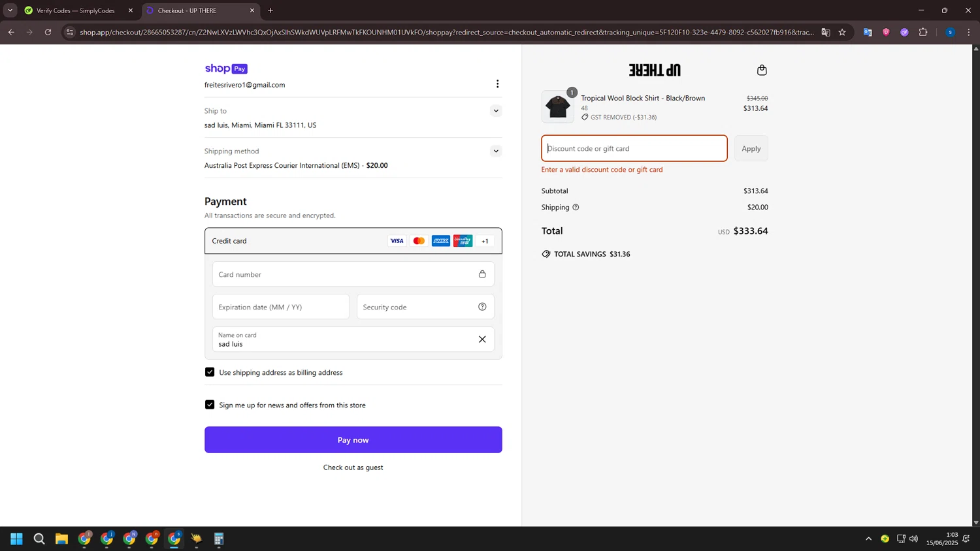
Task: Close the Checkout - UP THERE tab
Action: point(252,10)
